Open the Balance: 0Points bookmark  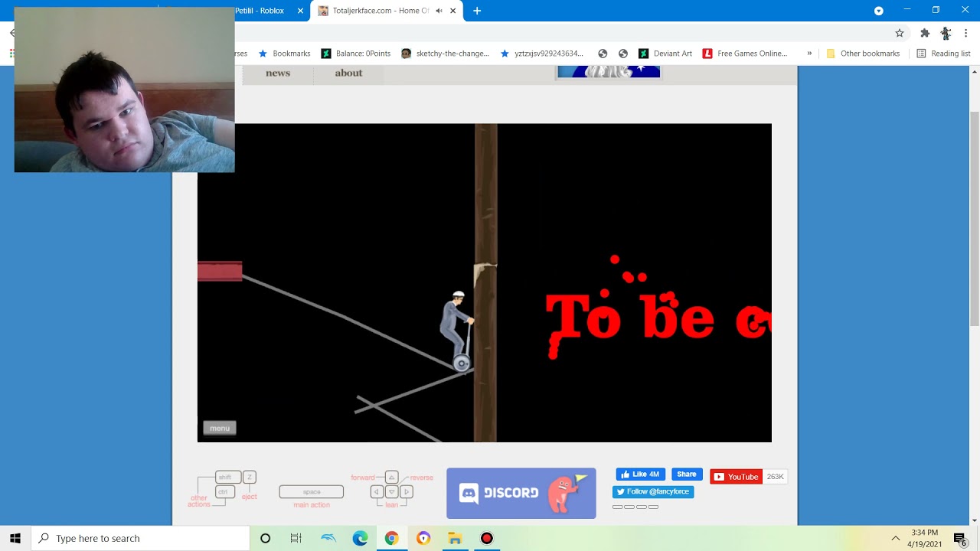(x=356, y=54)
